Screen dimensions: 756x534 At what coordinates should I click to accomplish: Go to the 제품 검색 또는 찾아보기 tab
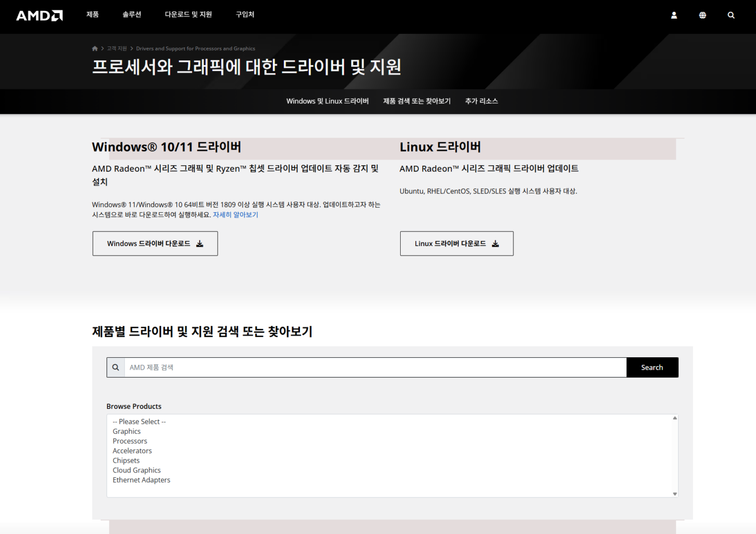click(x=416, y=101)
